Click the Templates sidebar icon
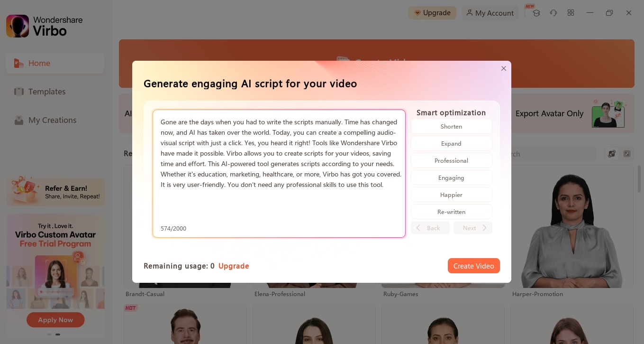 19,92
